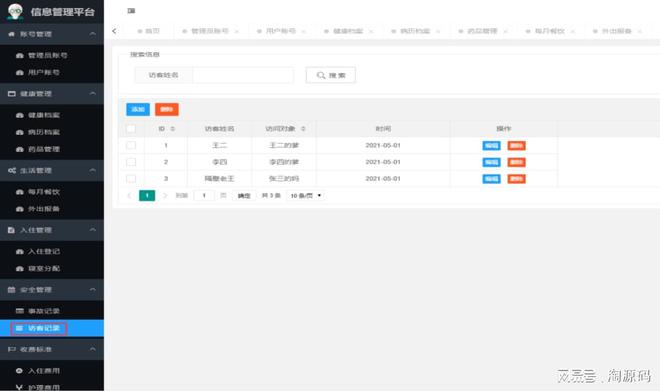Tick the checkbox for the row with ID 3
This screenshot has width=660, height=391.
point(131,179)
